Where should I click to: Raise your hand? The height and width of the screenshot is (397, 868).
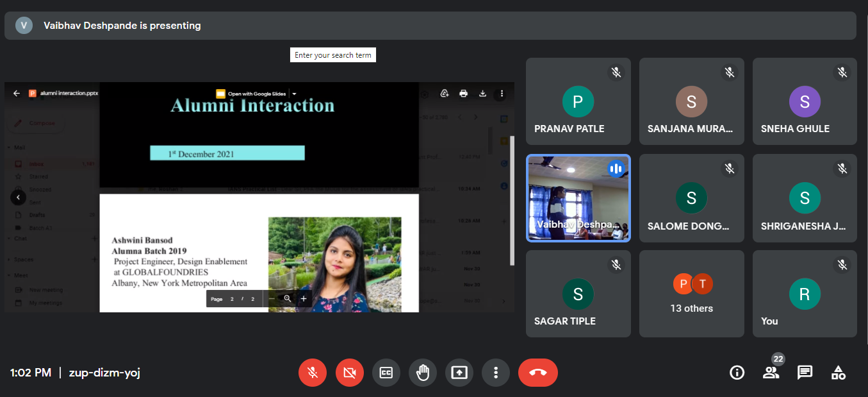coord(422,373)
